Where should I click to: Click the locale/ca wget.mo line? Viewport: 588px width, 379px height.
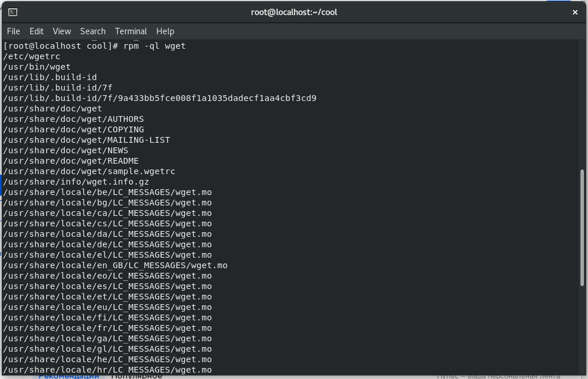tap(107, 214)
